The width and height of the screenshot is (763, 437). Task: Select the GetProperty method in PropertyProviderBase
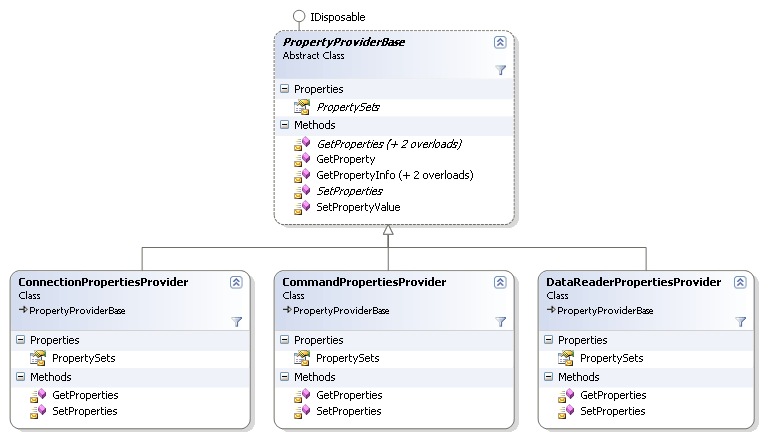345,159
